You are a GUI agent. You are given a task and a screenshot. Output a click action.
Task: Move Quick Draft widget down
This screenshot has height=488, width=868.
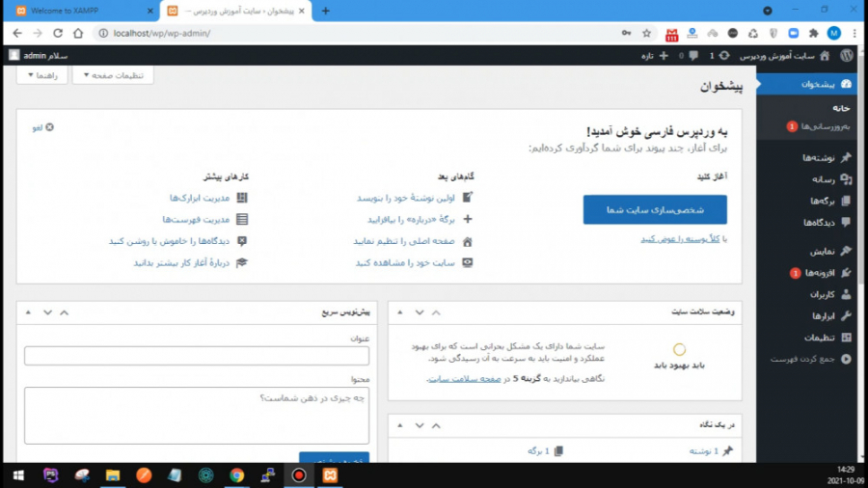(x=47, y=312)
